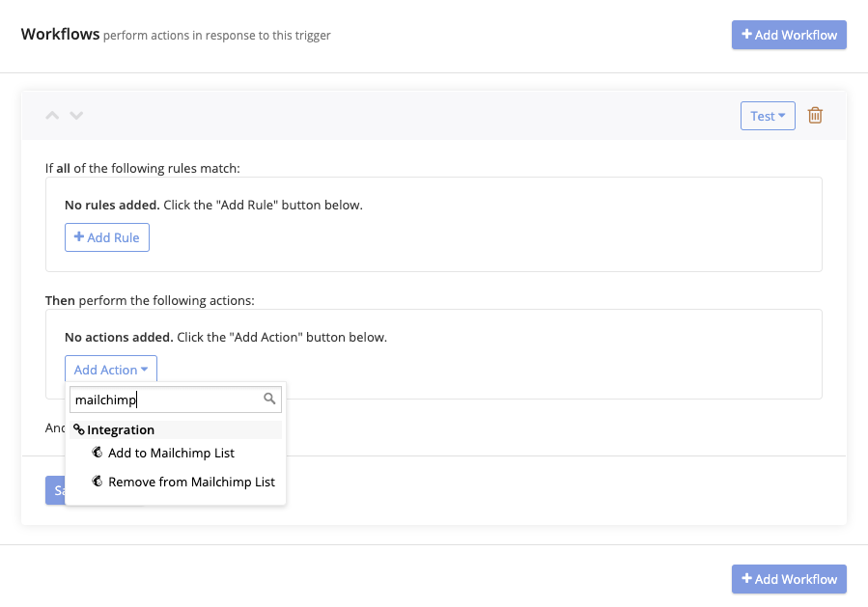
Task: Click the Add Rule button
Action: 107,237
